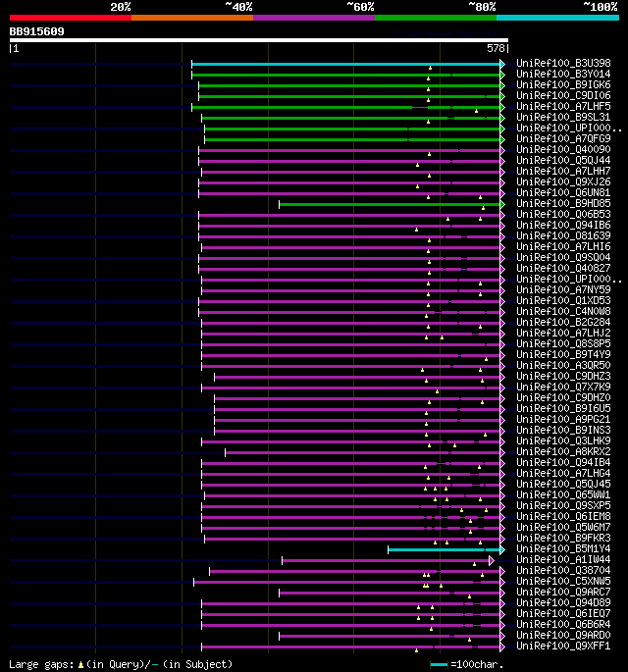Click the UniRef100_A7LHH7 label
This screenshot has width=628, height=672.
tap(563, 171)
